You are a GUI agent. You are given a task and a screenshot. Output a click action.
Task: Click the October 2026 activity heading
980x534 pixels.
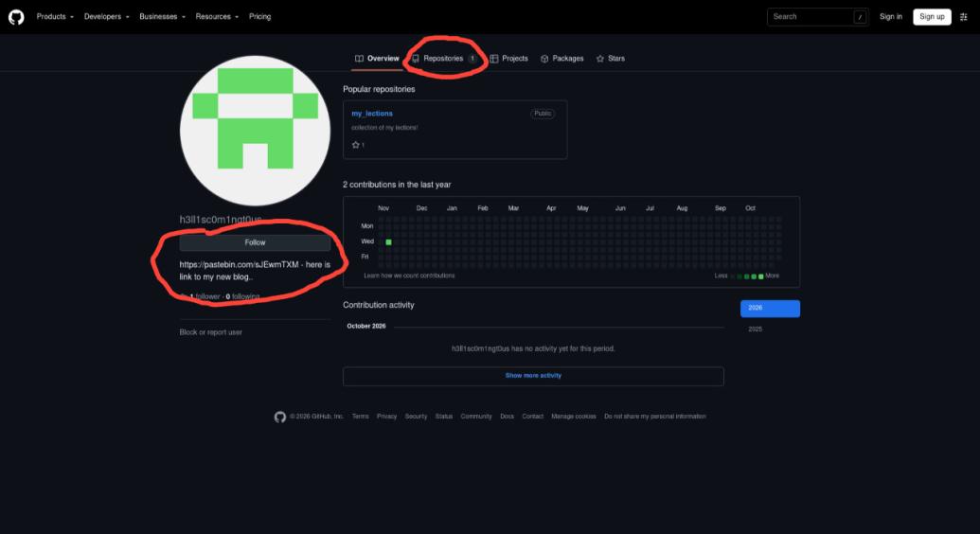pyautogui.click(x=366, y=327)
